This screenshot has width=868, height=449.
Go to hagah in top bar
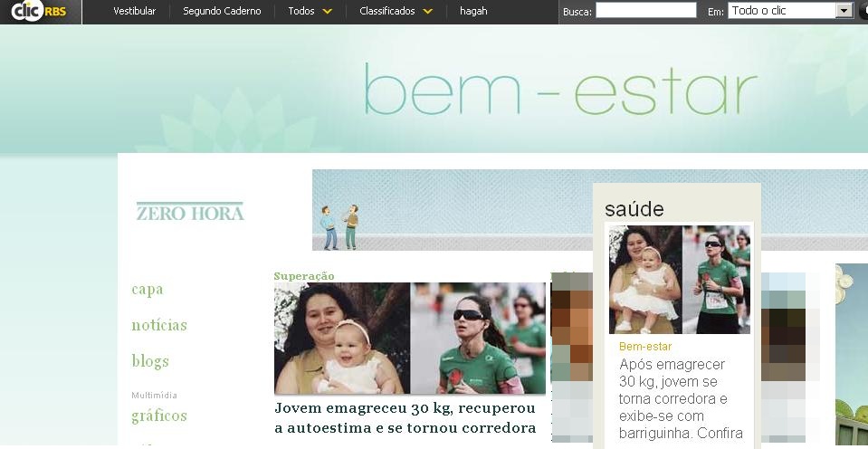[x=473, y=11]
